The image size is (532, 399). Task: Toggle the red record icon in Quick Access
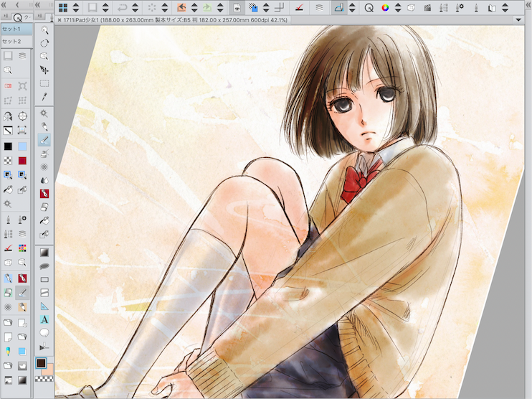coord(8,86)
